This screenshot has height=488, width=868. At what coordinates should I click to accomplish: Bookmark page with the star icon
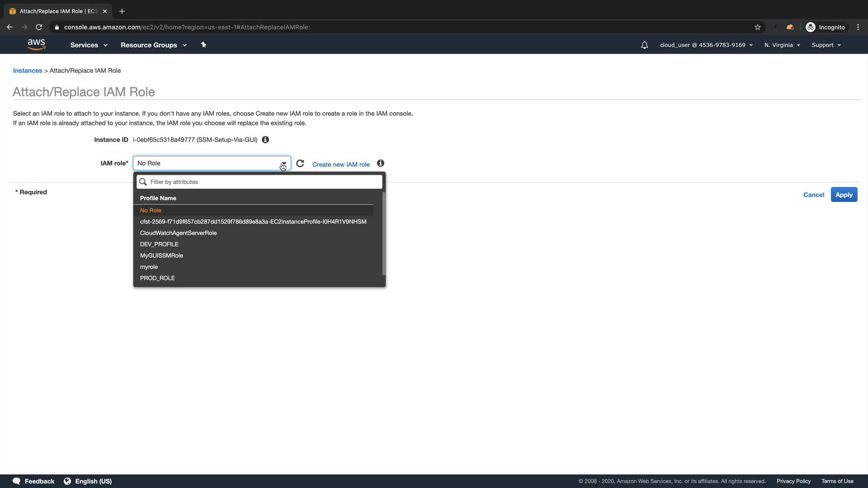point(758,27)
